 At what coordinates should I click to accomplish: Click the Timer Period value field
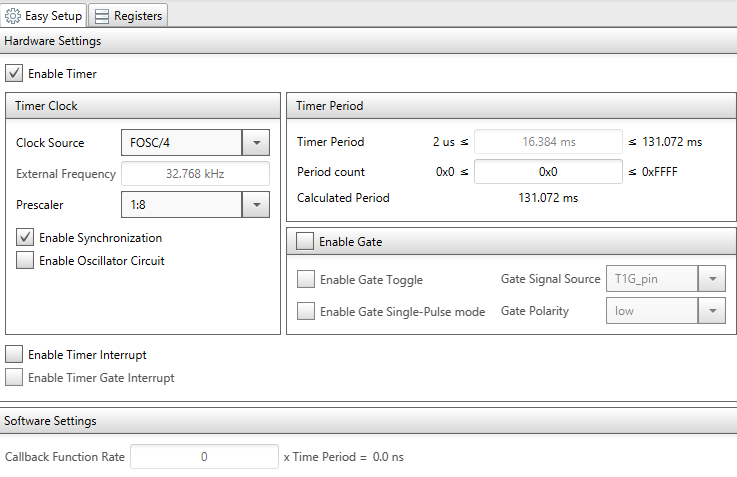(548, 142)
